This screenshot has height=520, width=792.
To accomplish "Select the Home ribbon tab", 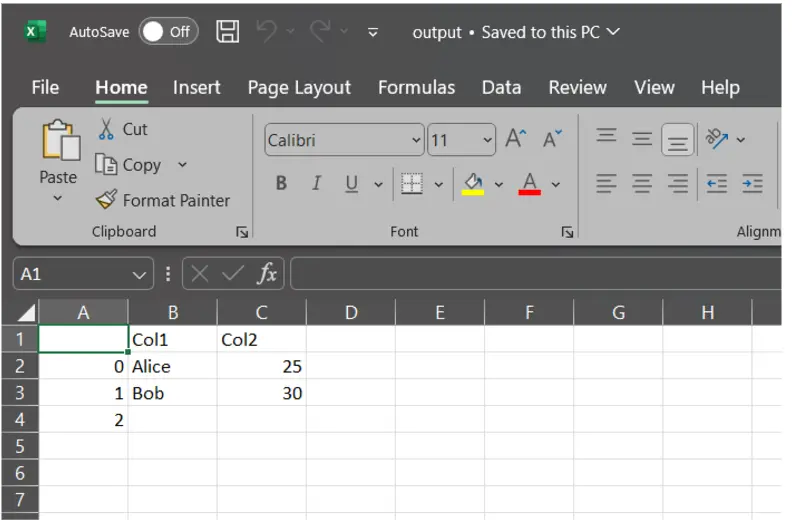I will pyautogui.click(x=121, y=87).
